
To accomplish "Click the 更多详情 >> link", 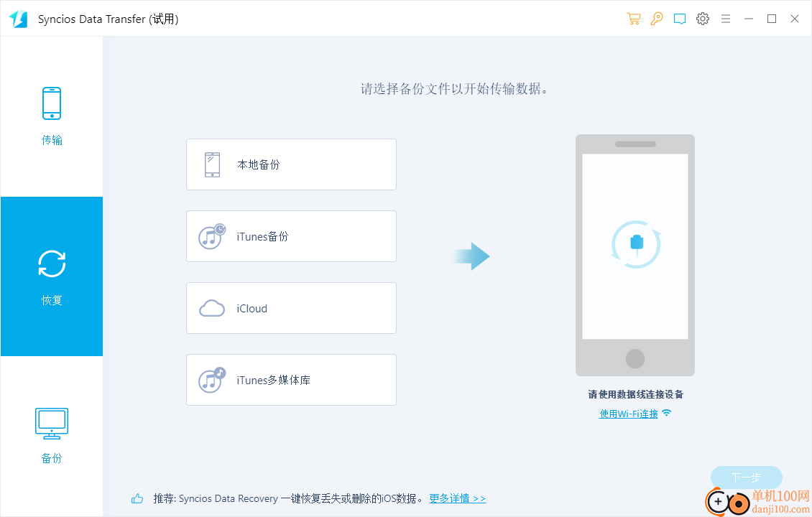I will coord(458,498).
